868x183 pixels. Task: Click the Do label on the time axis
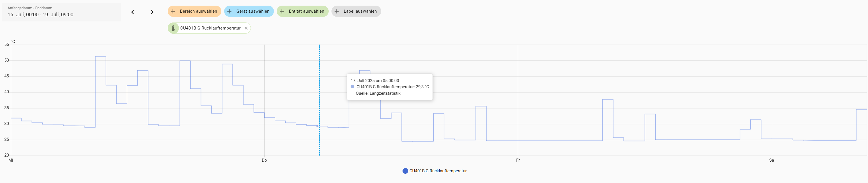264,161
